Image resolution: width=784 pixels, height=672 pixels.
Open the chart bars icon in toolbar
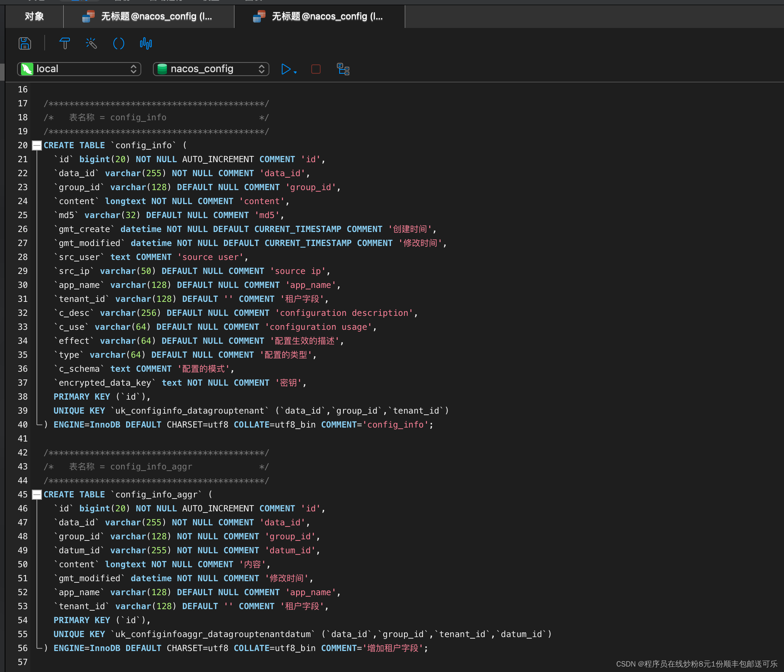(146, 43)
